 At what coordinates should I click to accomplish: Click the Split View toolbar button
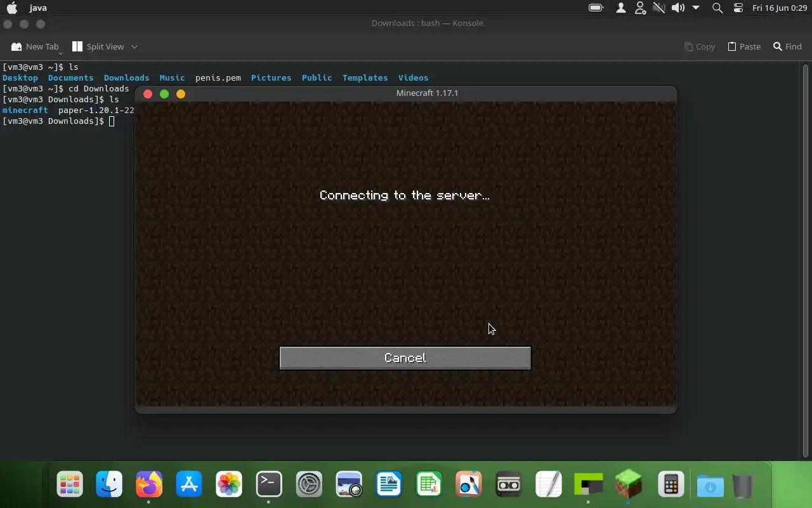[x=98, y=46]
